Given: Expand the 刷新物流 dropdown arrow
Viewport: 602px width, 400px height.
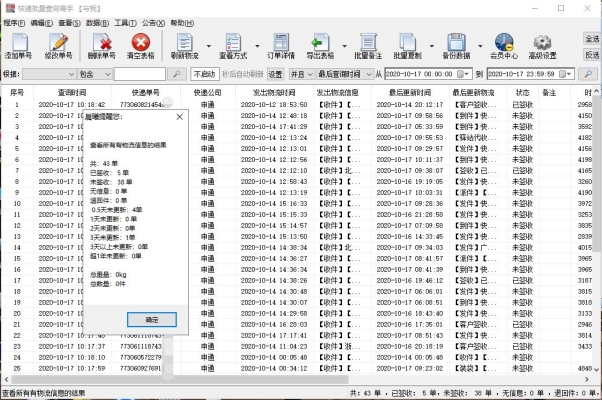Looking at the screenshot, I should 209,46.
